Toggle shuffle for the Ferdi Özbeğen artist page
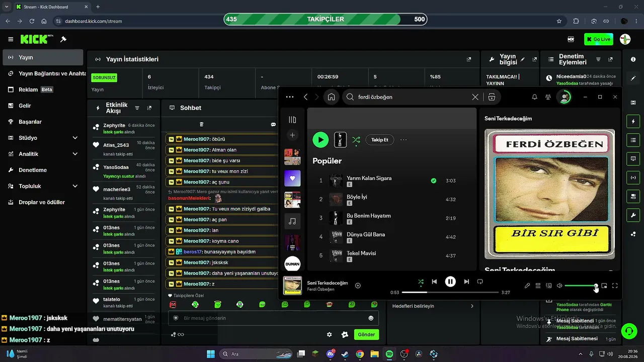The image size is (644, 362). coord(356,140)
